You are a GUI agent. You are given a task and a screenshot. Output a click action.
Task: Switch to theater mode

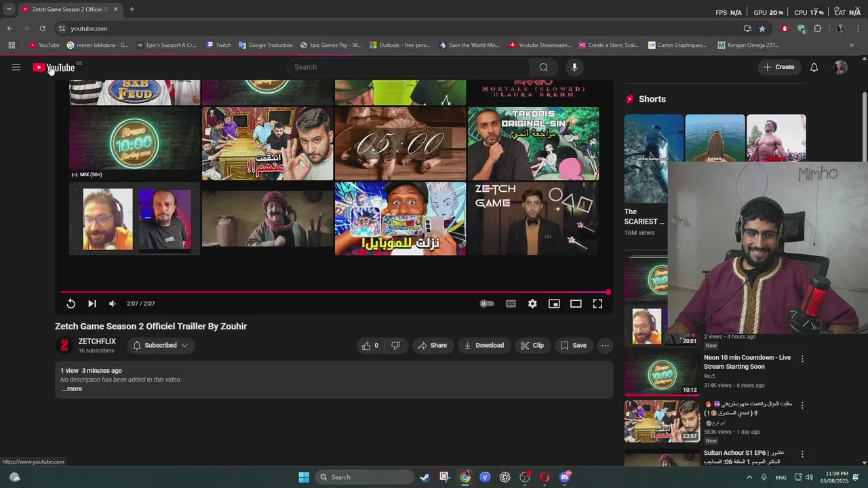coord(576,304)
